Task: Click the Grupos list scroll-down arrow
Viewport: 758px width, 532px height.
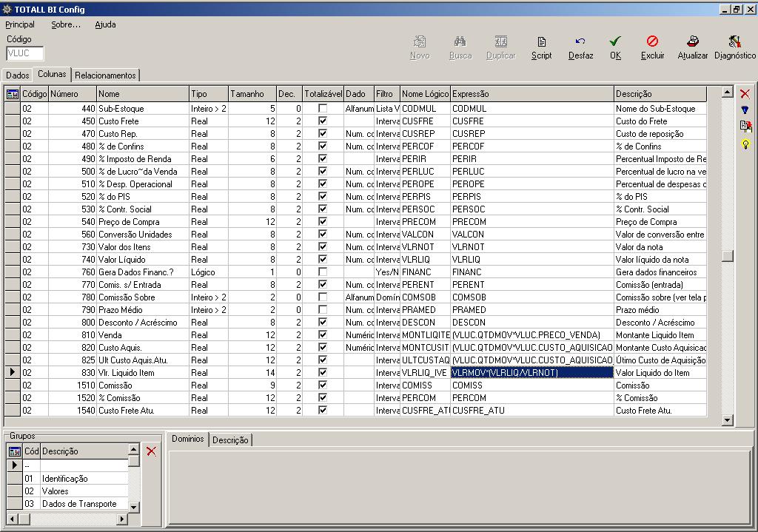Action: pyautogui.click(x=134, y=507)
